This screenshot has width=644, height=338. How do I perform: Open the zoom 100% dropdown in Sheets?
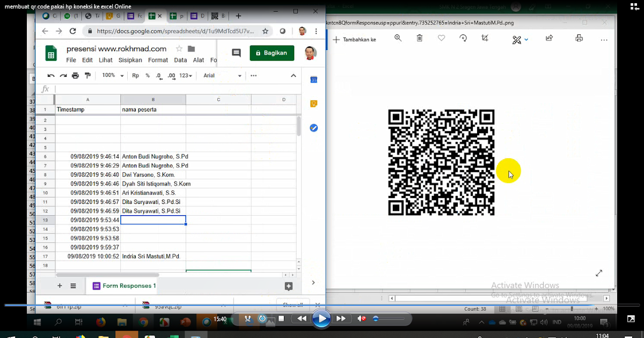113,76
